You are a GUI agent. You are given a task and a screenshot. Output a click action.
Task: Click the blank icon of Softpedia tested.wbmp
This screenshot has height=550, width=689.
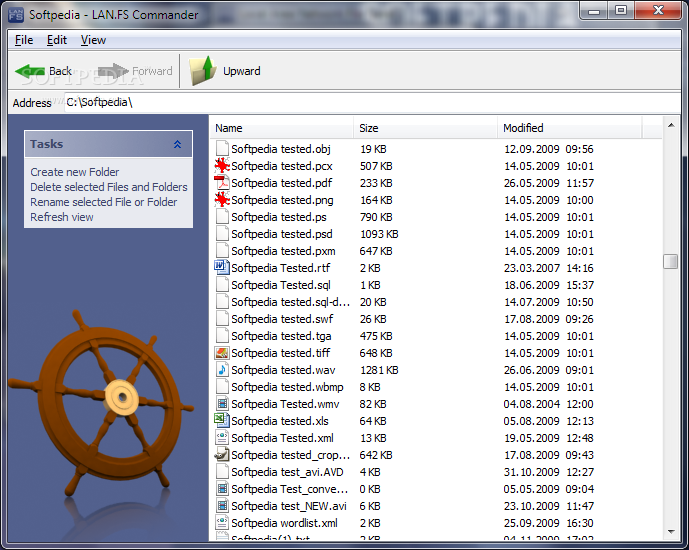click(x=222, y=387)
